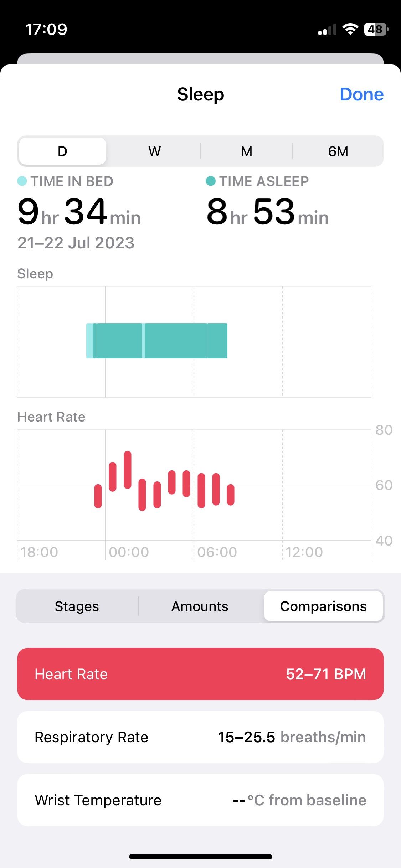401x868 pixels.
Task: Select the 6M time range
Action: click(x=338, y=151)
